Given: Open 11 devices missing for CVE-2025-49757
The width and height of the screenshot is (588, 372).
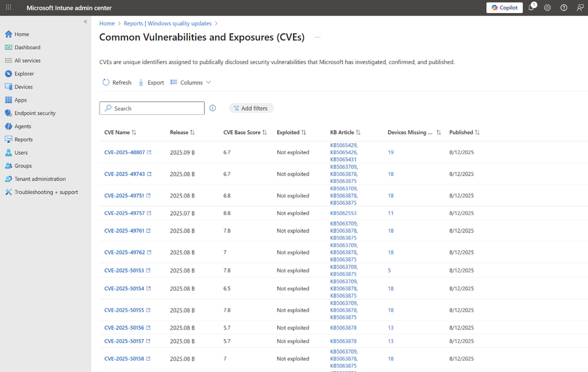Looking at the screenshot, I should coord(391,213).
